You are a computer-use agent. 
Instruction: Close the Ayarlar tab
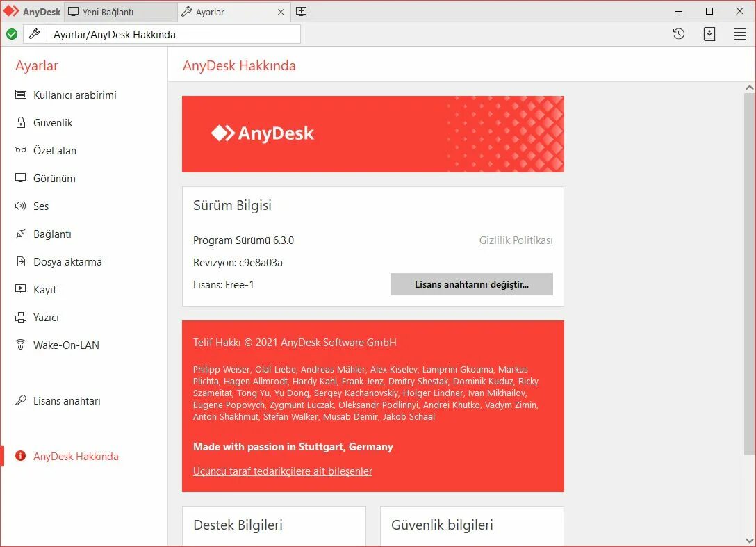[x=281, y=12]
